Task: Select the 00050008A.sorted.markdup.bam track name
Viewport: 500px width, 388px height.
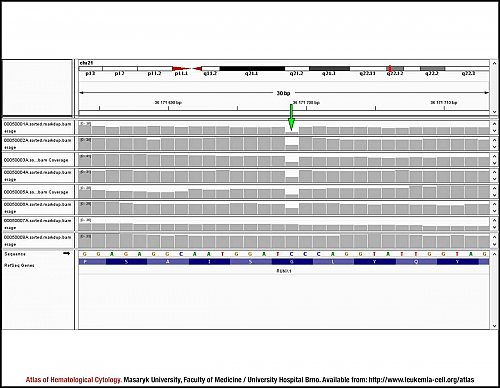Action: point(38,237)
